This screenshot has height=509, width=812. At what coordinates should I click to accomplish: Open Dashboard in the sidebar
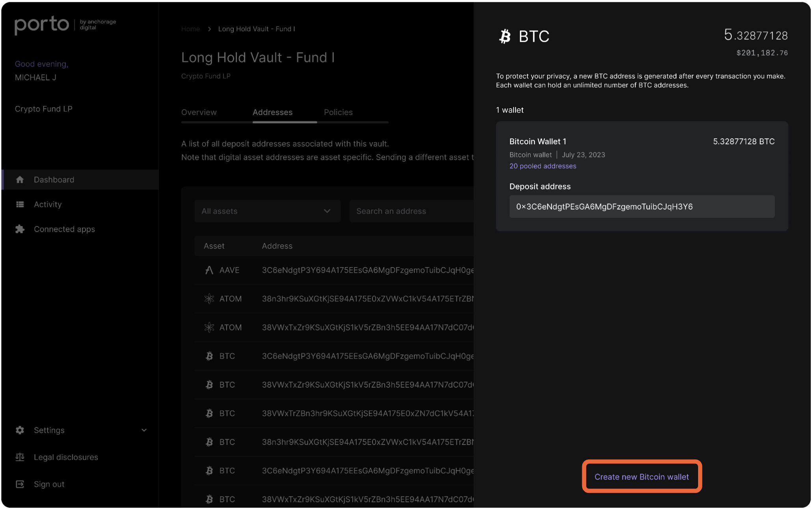[80, 180]
